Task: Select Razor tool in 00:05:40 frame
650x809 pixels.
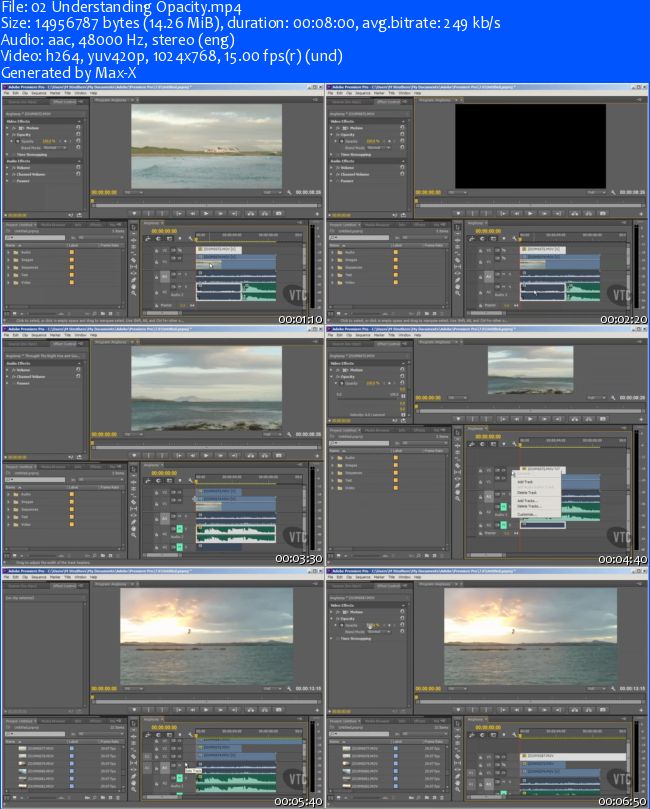Action: [x=133, y=757]
